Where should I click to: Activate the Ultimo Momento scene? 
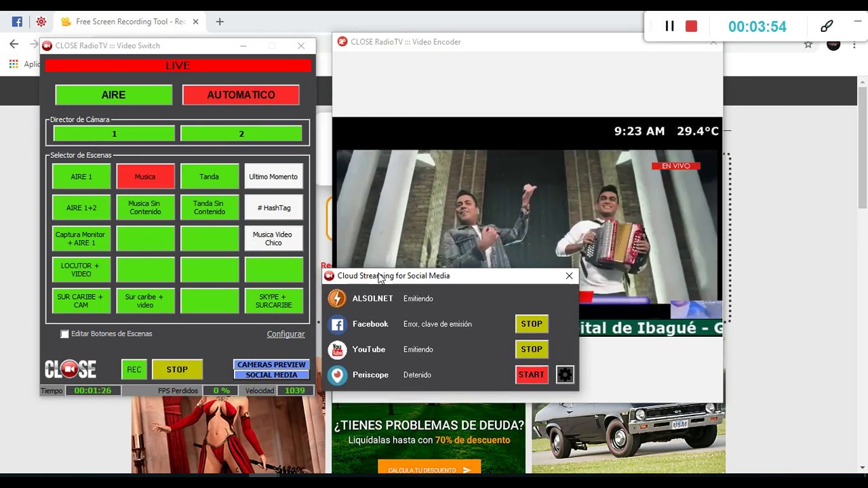(273, 176)
